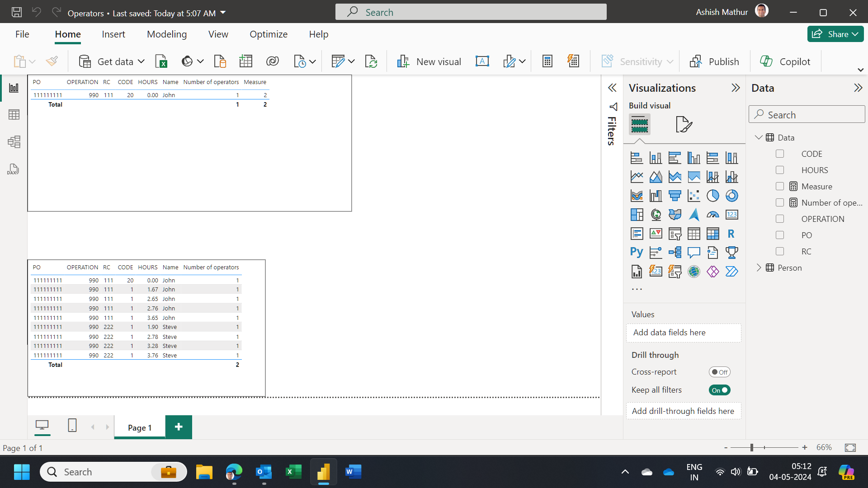868x488 pixels.
Task: Check the HOURS field checkbox
Action: (x=780, y=170)
